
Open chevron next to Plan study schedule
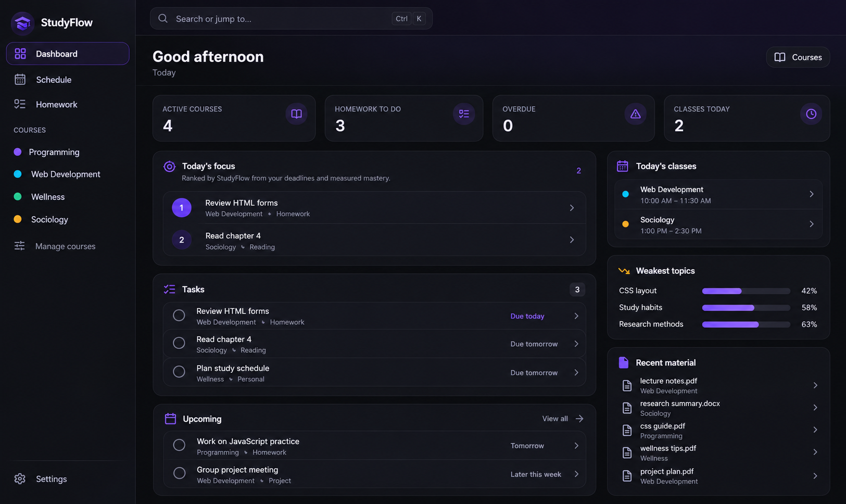click(x=576, y=373)
